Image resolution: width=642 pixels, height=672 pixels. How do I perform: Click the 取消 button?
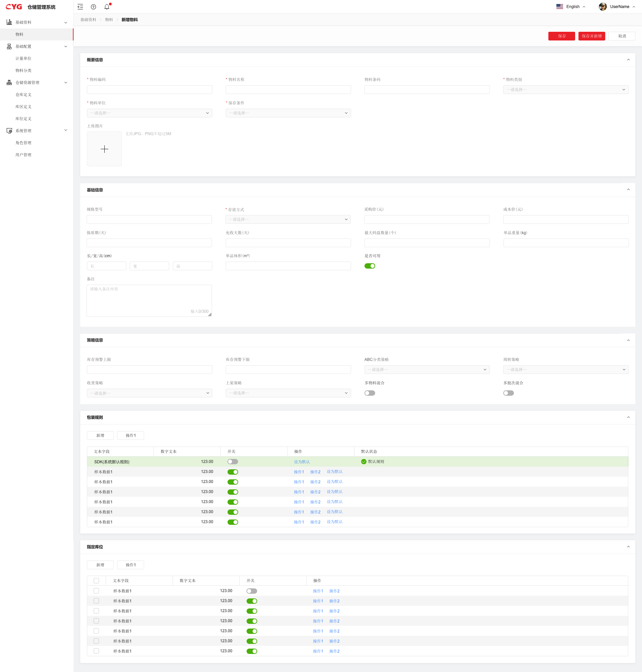click(622, 36)
